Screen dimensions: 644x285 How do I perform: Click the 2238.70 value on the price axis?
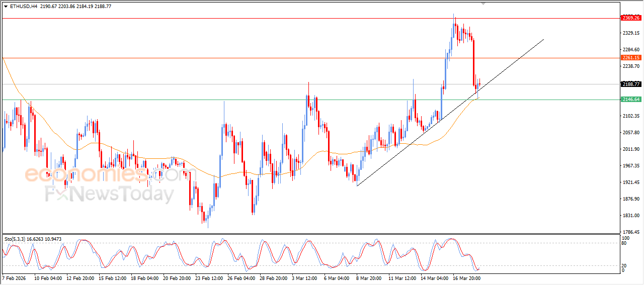tap(631, 66)
